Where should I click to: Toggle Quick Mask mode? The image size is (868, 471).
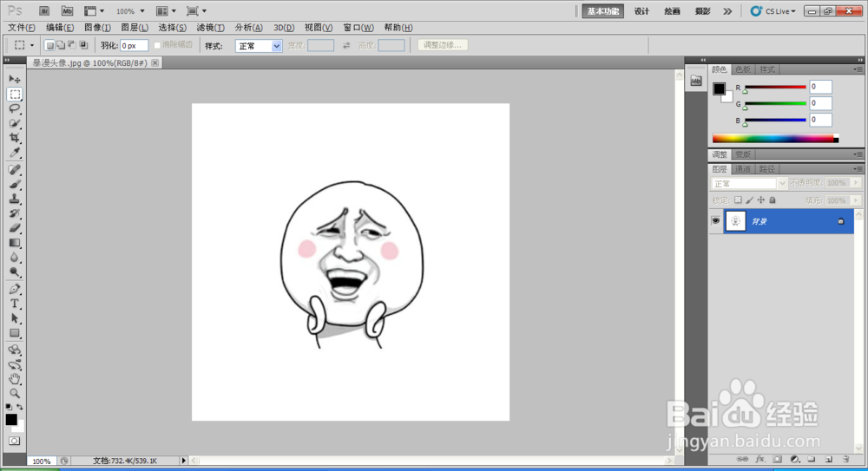coord(15,441)
